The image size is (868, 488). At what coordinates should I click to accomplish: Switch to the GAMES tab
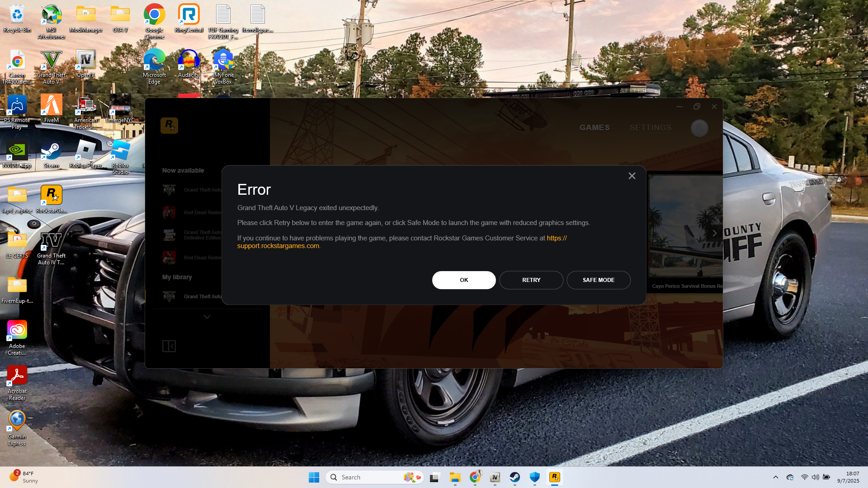click(x=594, y=128)
